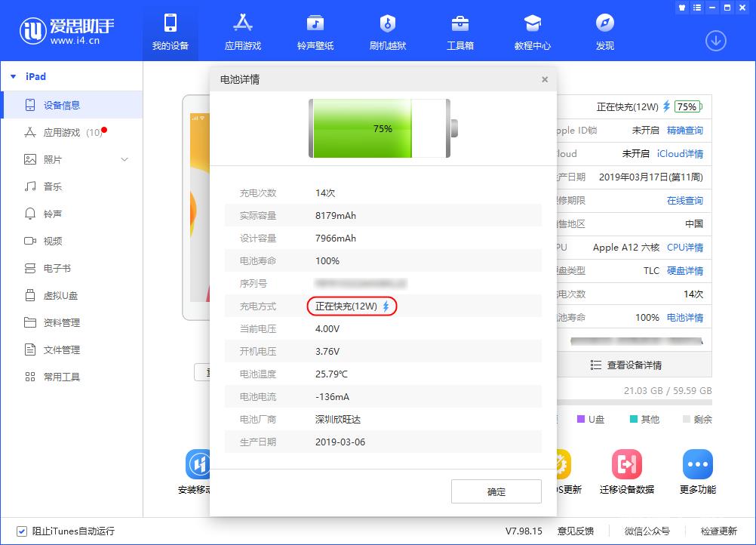Open the 教程中心 tutorial center
Screen dimensions: 756x545
tap(533, 30)
